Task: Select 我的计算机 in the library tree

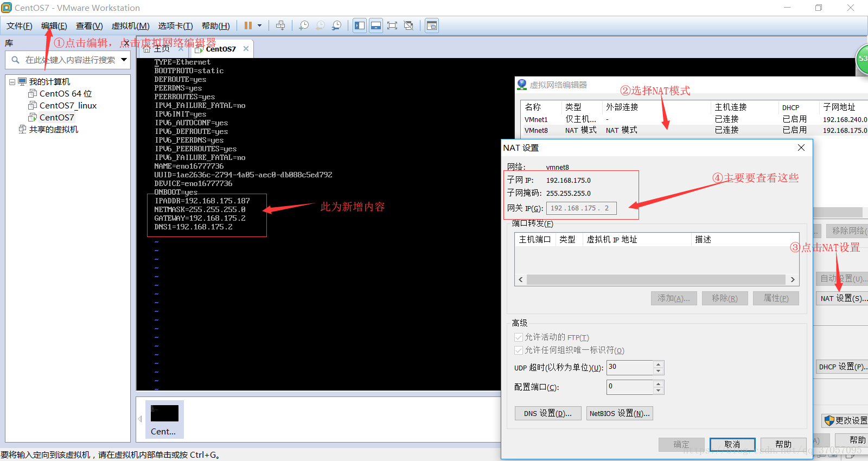Action: point(49,82)
